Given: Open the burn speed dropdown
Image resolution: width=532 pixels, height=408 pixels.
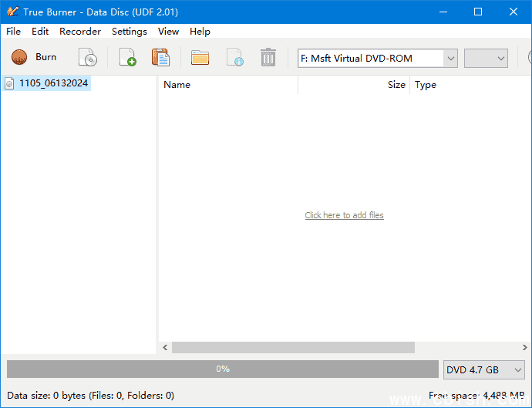Looking at the screenshot, I should tap(487, 58).
